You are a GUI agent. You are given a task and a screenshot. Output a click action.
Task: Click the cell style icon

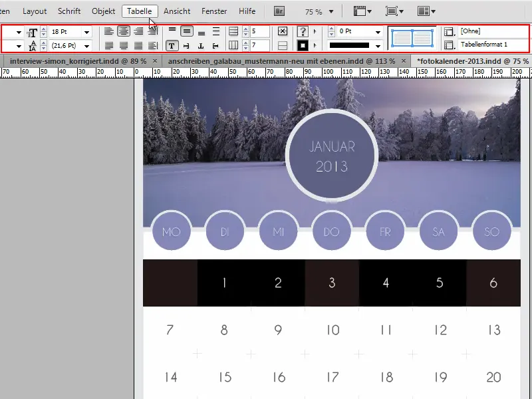pyautogui.click(x=450, y=31)
